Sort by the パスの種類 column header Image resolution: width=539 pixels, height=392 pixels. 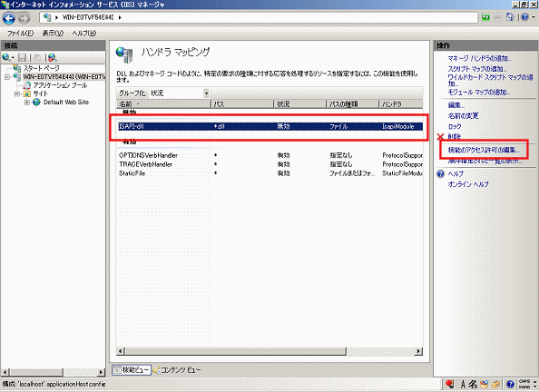pyautogui.click(x=352, y=103)
